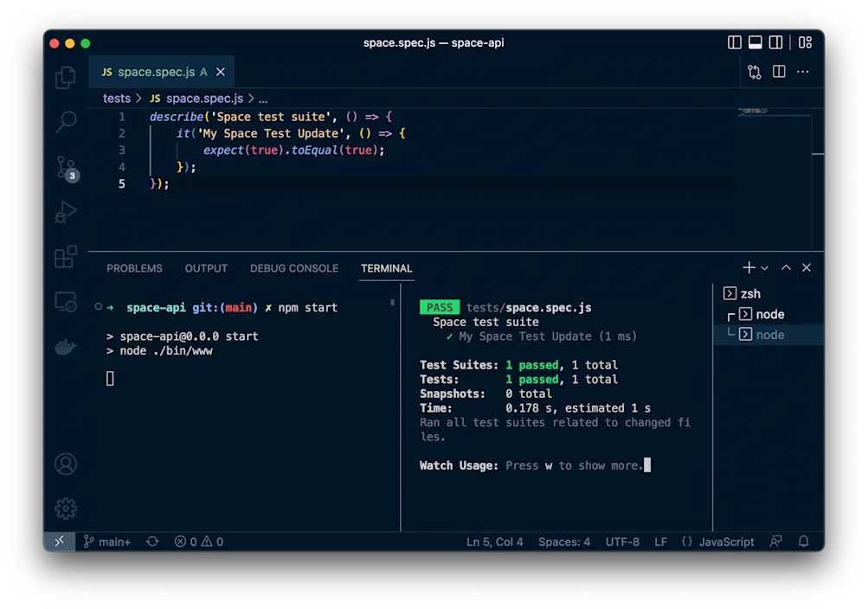
Task: Click the space.spec.js breadcrumb item
Action: [196, 99]
